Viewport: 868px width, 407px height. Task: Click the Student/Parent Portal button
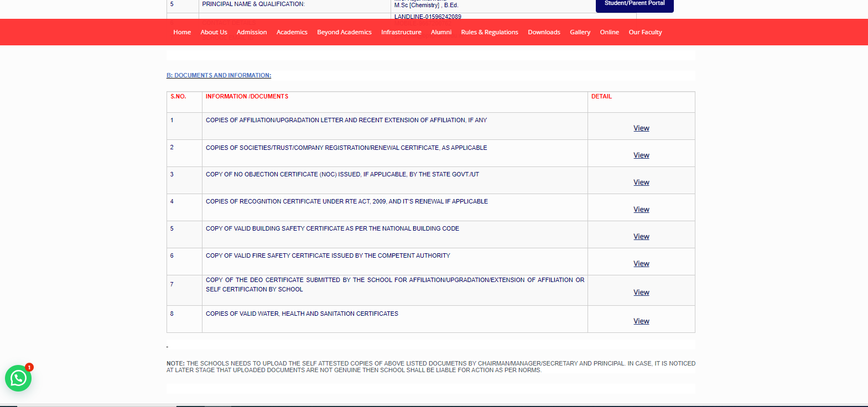click(634, 4)
